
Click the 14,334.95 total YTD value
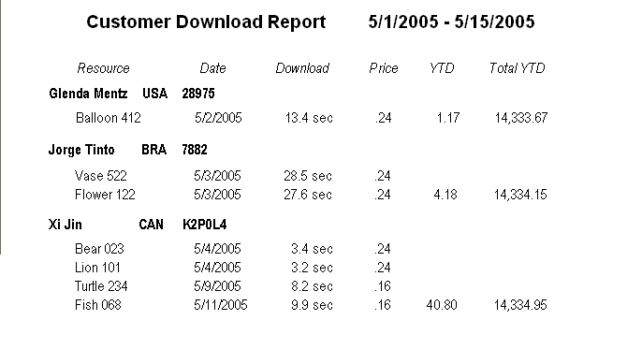click(520, 305)
